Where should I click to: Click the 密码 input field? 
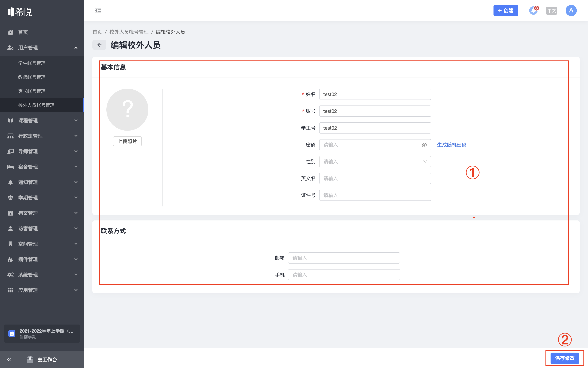pyautogui.click(x=375, y=145)
